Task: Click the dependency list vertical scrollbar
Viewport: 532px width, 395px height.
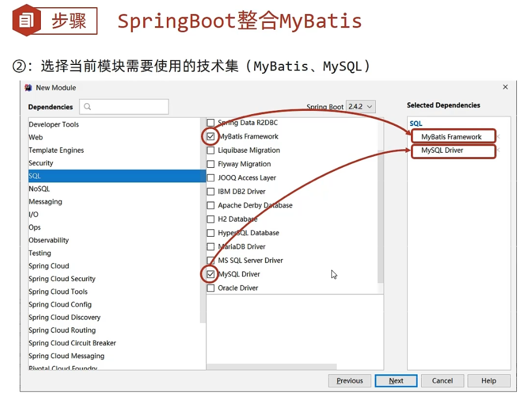Action: (381, 217)
